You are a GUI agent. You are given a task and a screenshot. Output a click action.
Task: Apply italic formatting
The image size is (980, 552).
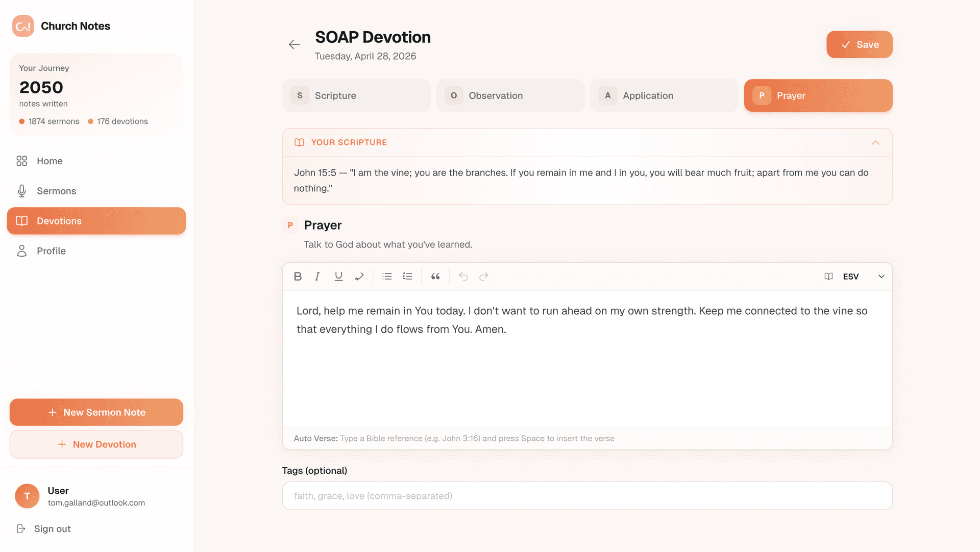(317, 276)
